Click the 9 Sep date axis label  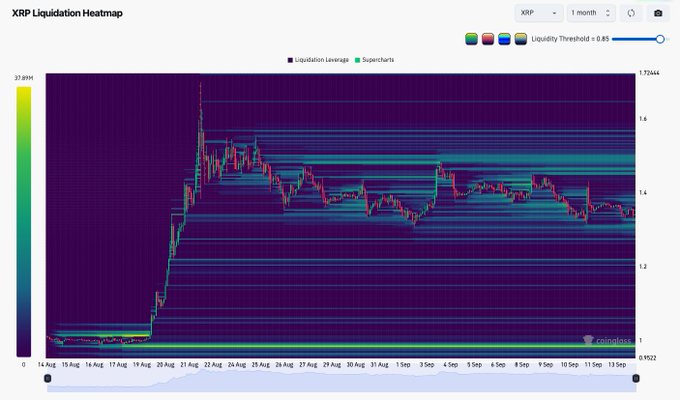click(546, 365)
